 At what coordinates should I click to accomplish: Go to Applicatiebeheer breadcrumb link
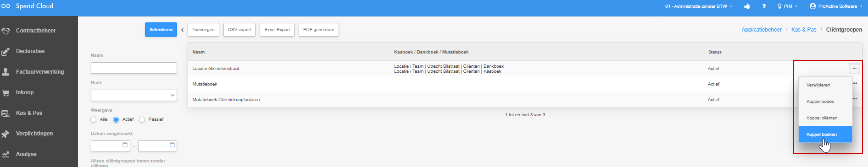pyautogui.click(x=762, y=30)
